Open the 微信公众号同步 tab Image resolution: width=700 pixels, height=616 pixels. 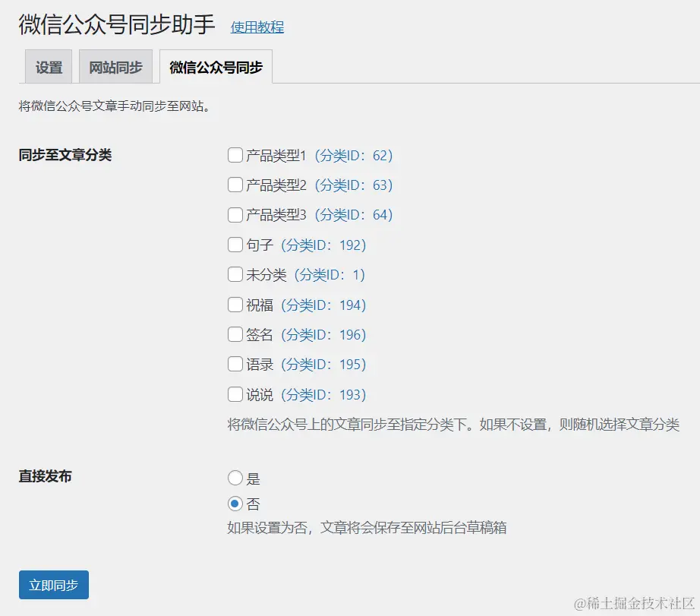[x=216, y=66]
